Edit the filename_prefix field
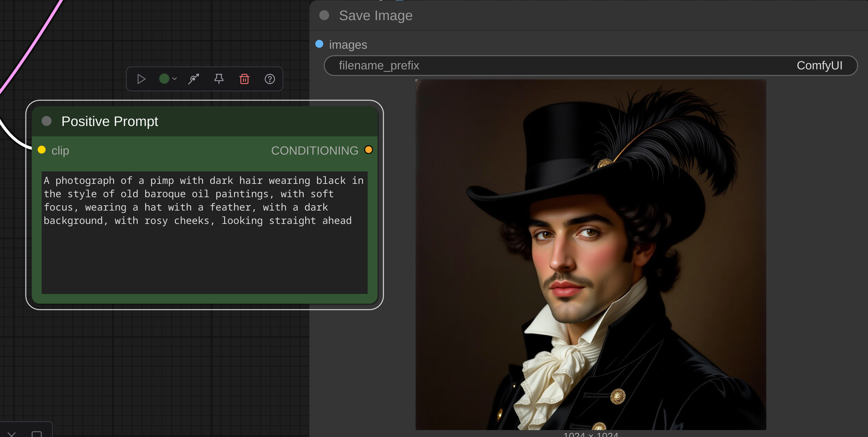 590,66
